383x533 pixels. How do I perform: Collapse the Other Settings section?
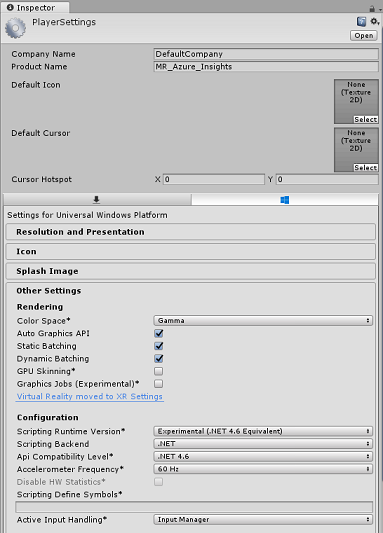191,291
